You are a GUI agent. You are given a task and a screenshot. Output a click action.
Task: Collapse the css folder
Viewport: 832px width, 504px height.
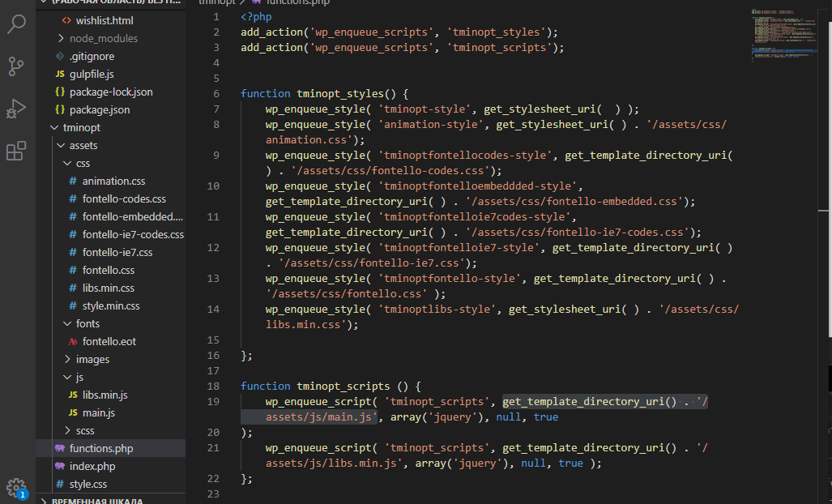(x=83, y=164)
